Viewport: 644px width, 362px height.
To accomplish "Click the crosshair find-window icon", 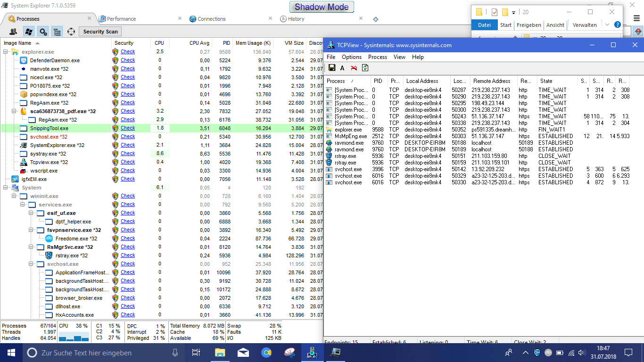I will tap(71, 32).
